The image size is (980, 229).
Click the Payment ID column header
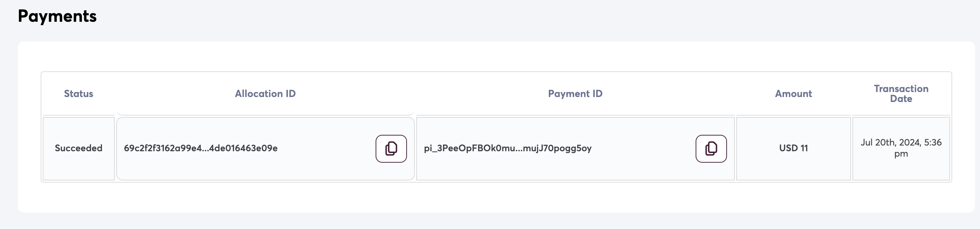575,94
